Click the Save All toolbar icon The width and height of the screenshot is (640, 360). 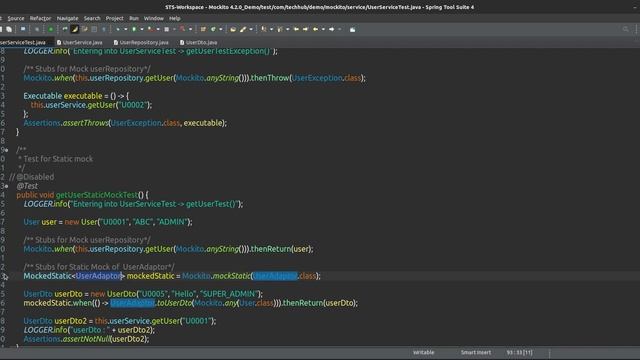9,29
